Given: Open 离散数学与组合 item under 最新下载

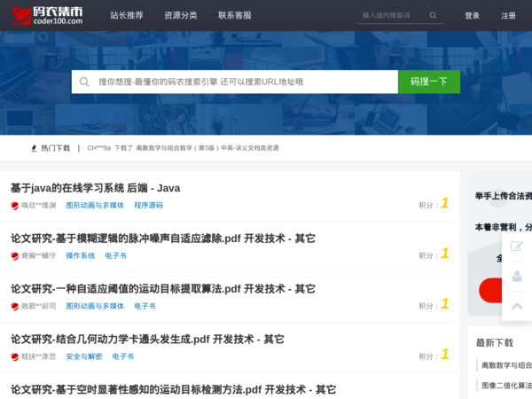Looking at the screenshot, I should pyautogui.click(x=506, y=365).
